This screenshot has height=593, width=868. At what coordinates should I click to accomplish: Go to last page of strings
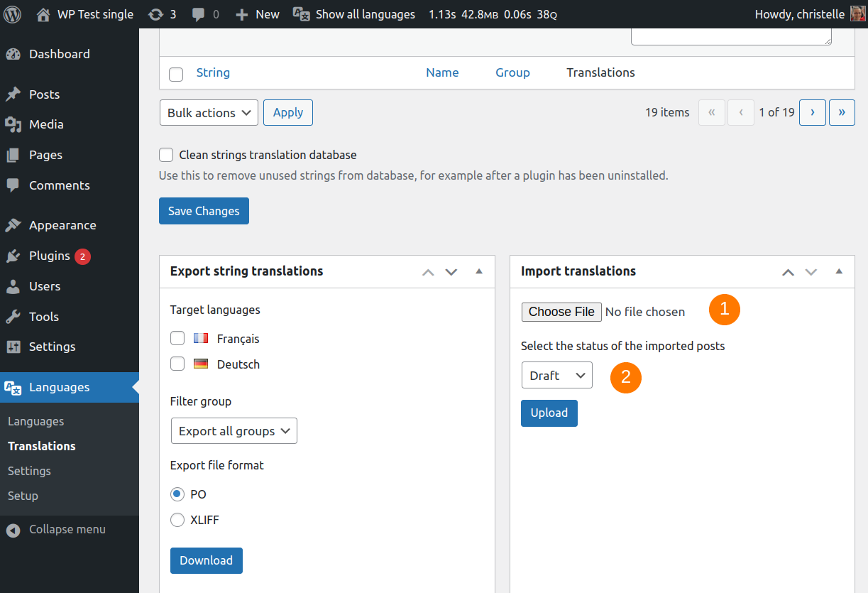click(x=842, y=112)
